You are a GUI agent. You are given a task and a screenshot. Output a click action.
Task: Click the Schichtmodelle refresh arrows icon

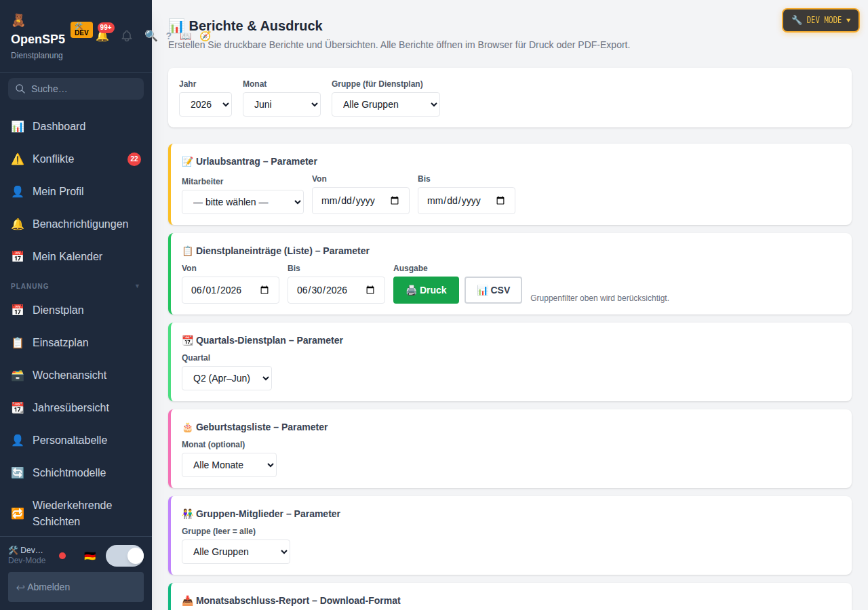click(x=18, y=472)
